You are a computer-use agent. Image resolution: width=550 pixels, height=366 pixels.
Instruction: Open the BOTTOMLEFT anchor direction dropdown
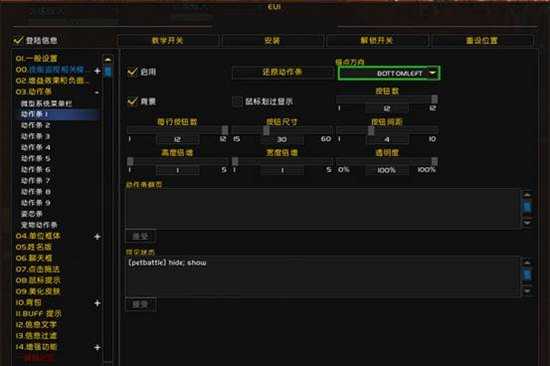(x=389, y=73)
